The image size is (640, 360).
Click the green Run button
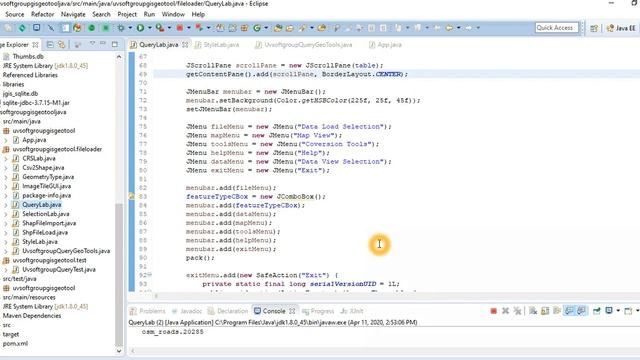[140, 28]
